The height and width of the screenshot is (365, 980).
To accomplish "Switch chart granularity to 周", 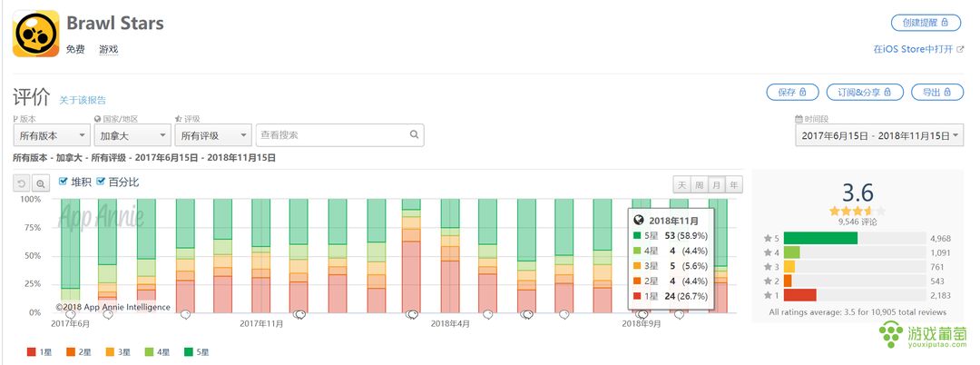I will tap(700, 185).
